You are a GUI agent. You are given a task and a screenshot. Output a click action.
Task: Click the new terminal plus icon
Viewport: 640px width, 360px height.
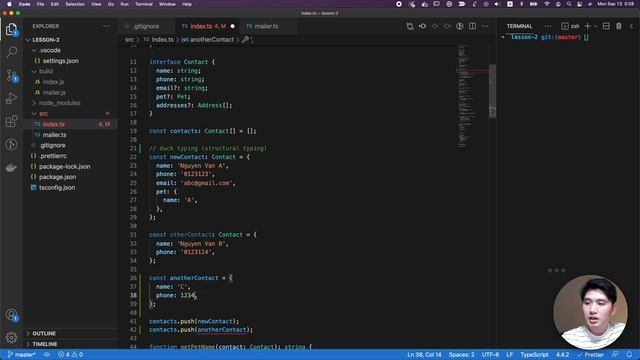click(588, 26)
